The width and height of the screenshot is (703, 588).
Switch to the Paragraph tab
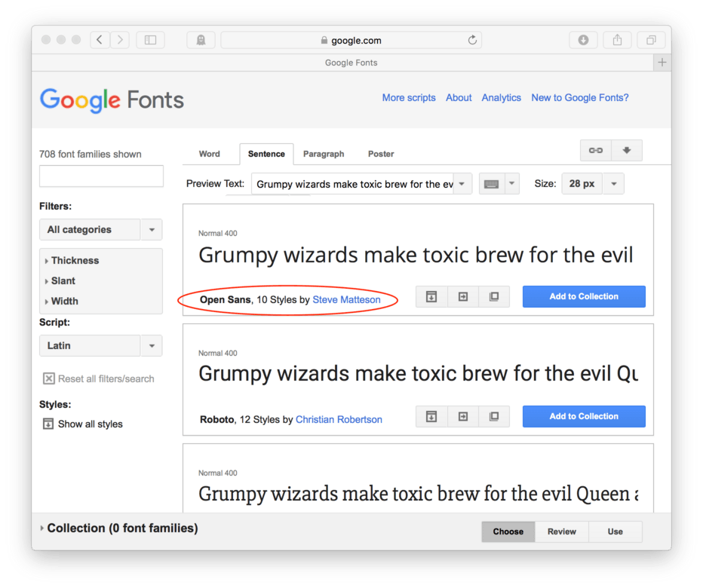click(x=324, y=154)
